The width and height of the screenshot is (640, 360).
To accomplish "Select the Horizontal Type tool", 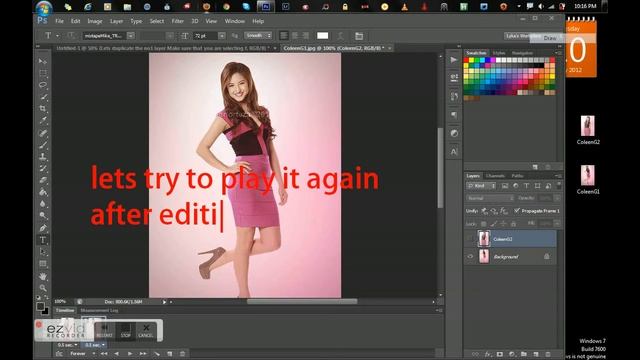I will (42, 240).
